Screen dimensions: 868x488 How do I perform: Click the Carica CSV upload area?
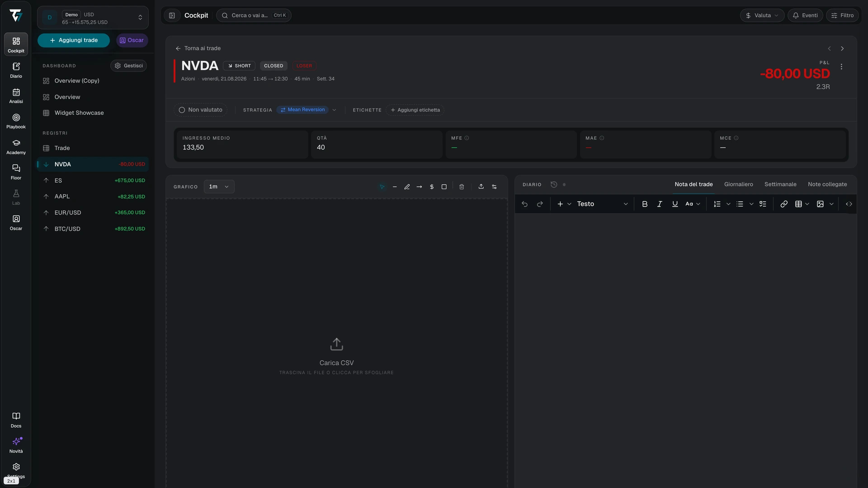click(x=336, y=356)
